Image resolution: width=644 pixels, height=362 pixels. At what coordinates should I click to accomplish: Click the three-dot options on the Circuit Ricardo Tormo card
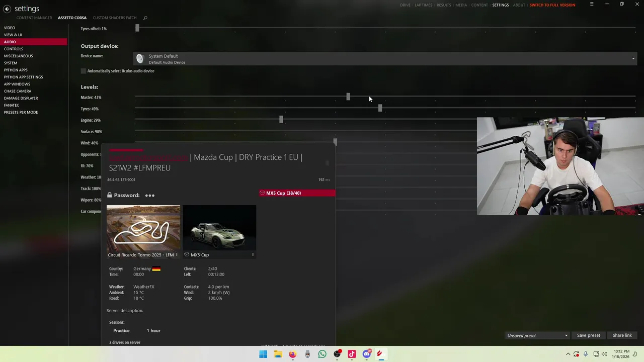pos(177,255)
